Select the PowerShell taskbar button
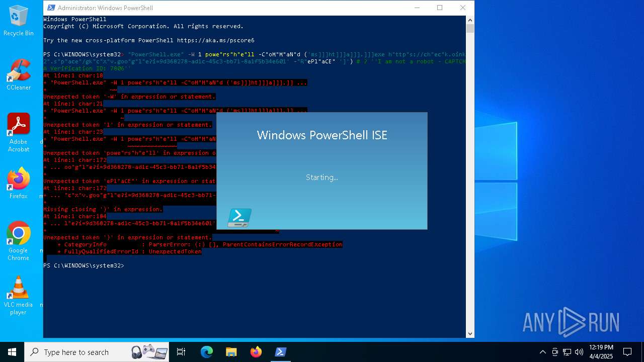The height and width of the screenshot is (362, 644). (x=281, y=352)
